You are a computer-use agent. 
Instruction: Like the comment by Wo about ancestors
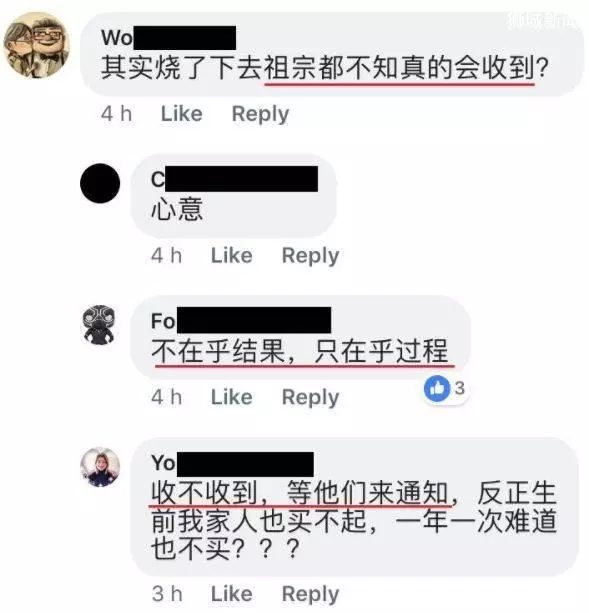point(182,114)
